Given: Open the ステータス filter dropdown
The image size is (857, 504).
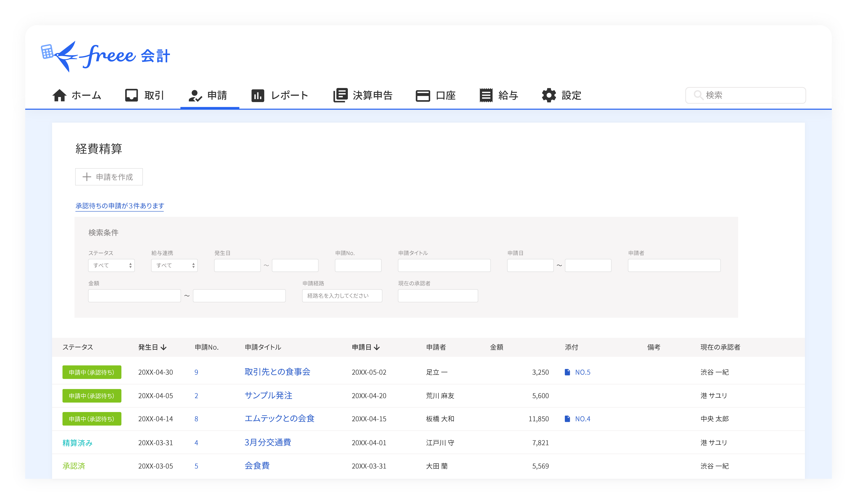Looking at the screenshot, I should [111, 265].
